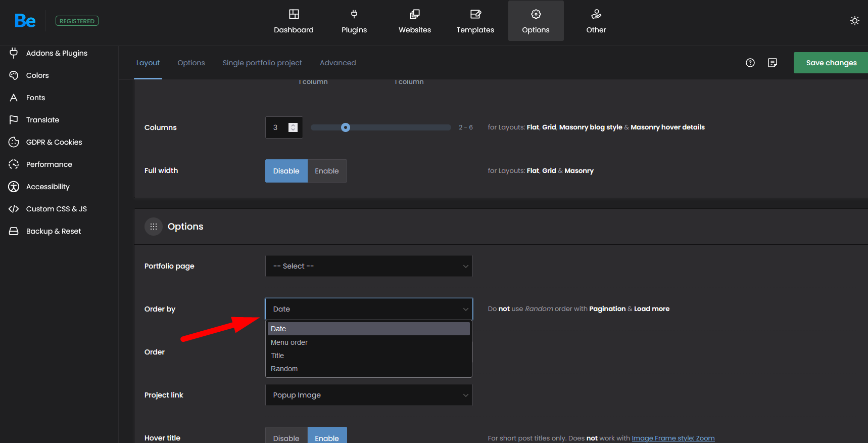Switch to the Advanced tab
The image size is (868, 443).
click(x=337, y=63)
